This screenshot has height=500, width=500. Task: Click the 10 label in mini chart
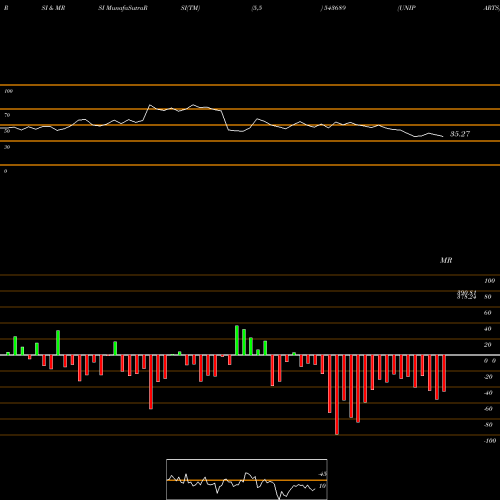pyautogui.click(x=322, y=486)
